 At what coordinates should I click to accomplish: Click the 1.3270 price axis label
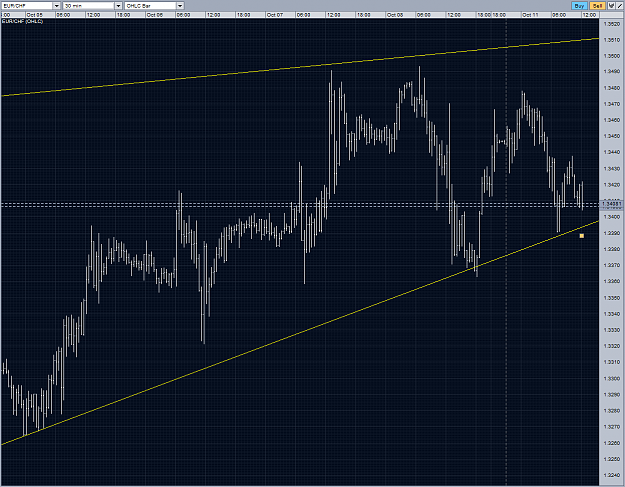pyautogui.click(x=612, y=427)
